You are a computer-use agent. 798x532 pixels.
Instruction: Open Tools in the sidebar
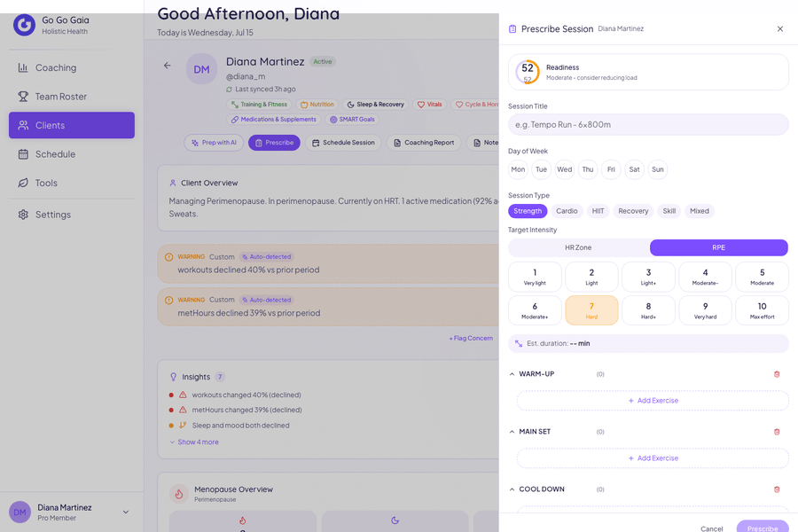tap(72, 183)
